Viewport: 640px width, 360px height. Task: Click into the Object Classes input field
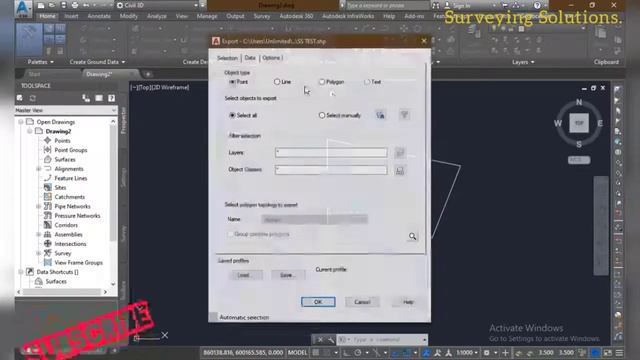point(331,170)
